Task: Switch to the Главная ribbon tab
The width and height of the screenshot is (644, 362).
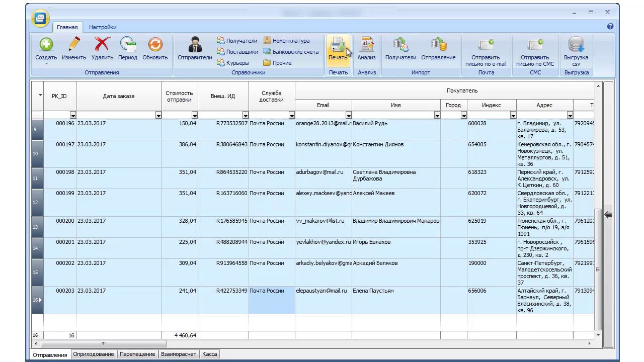Action: click(x=67, y=27)
